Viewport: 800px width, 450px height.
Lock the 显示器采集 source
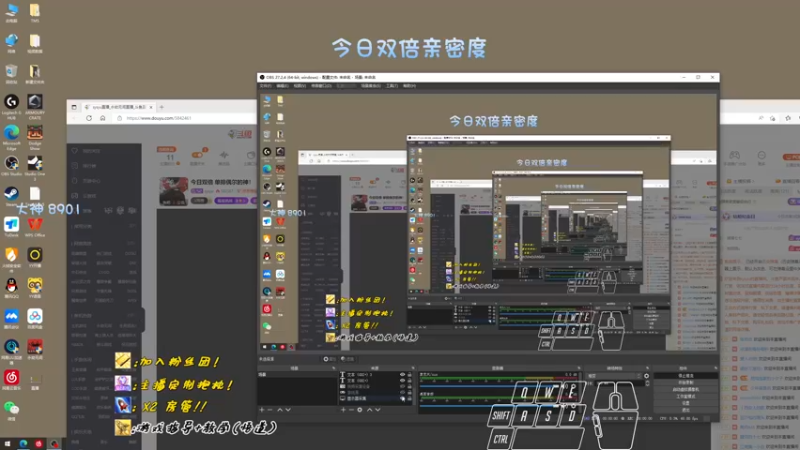coord(409,398)
